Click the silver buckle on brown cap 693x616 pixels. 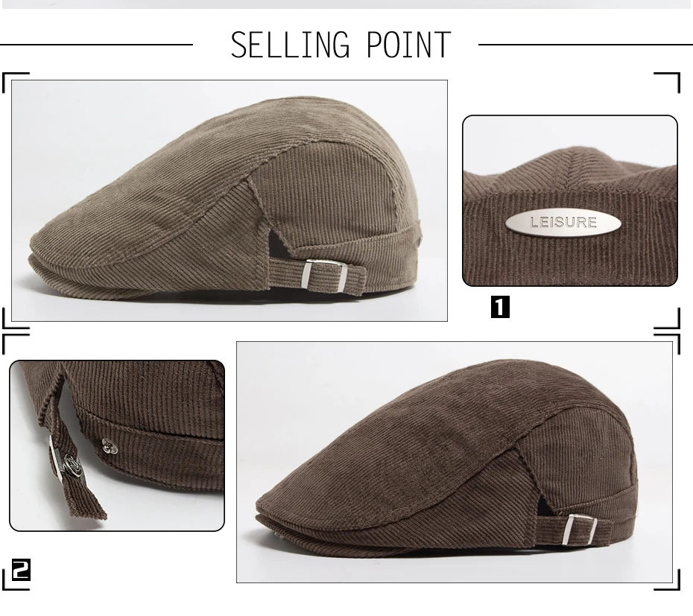[582, 530]
